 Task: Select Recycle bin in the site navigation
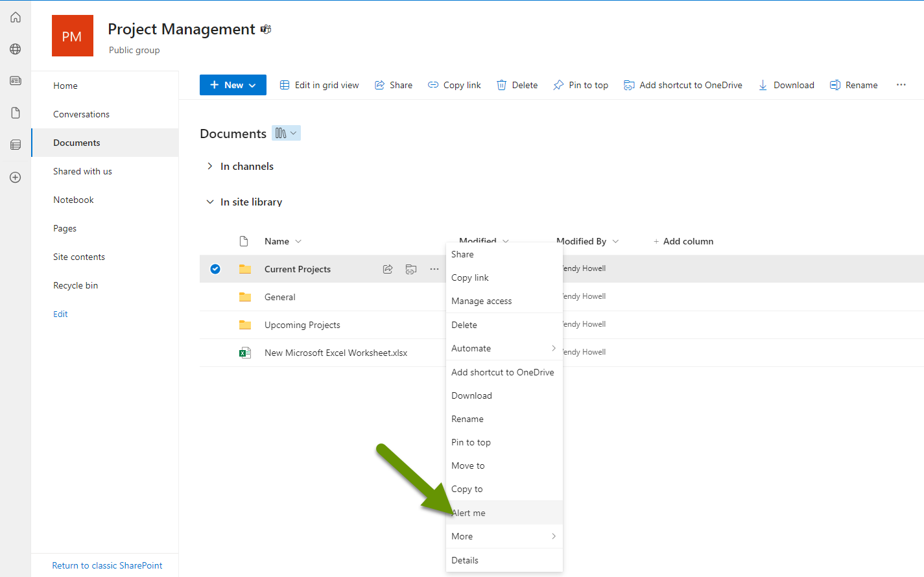point(75,285)
